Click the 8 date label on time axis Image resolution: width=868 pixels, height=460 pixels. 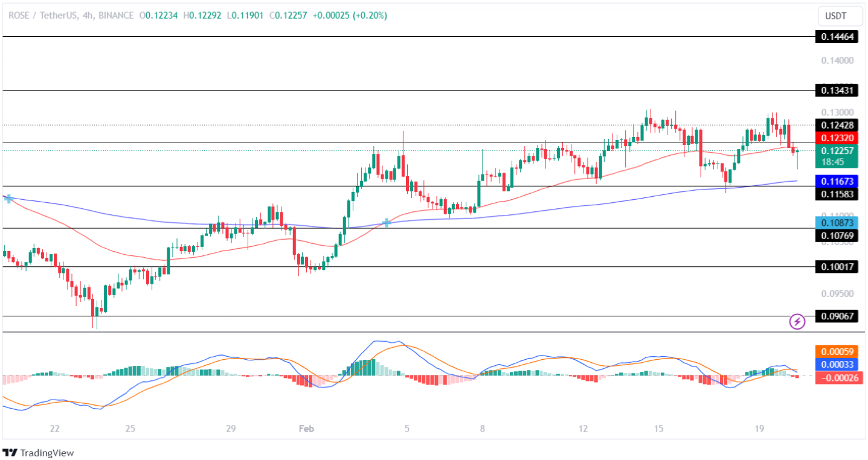[x=483, y=429]
